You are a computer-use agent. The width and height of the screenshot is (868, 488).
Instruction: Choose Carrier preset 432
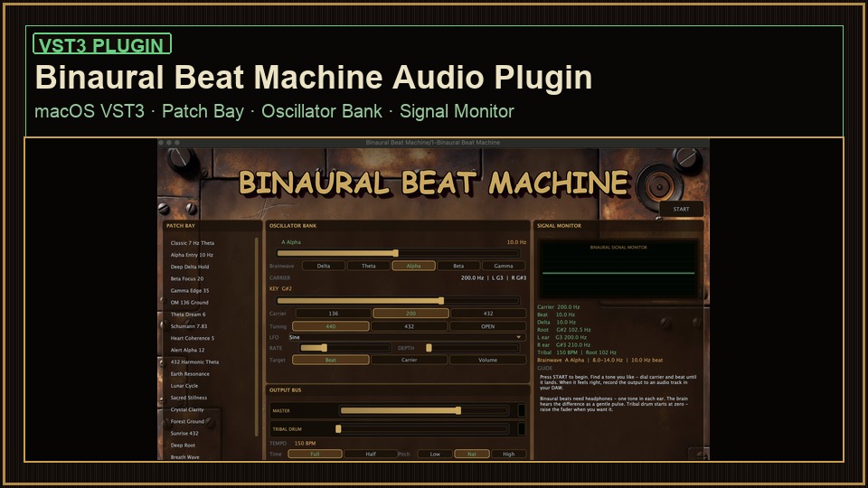point(488,314)
